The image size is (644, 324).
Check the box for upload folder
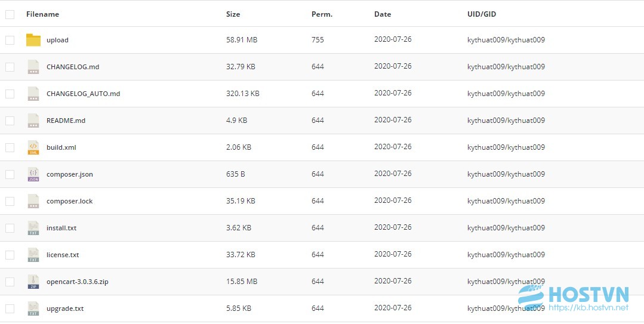10,40
